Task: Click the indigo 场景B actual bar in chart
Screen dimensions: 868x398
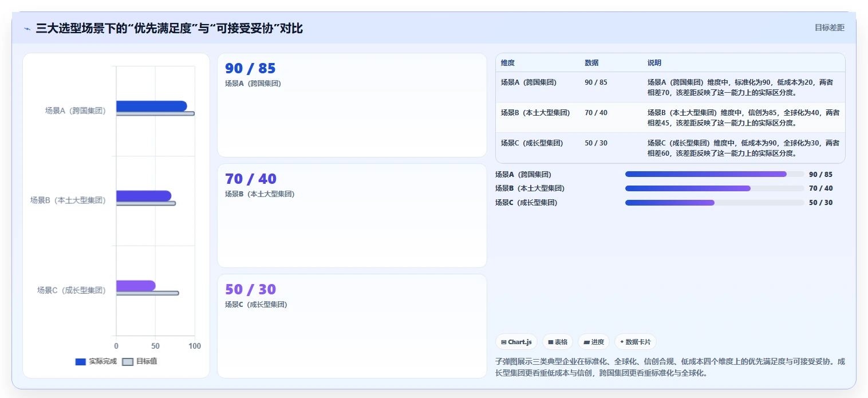Action: (x=144, y=196)
